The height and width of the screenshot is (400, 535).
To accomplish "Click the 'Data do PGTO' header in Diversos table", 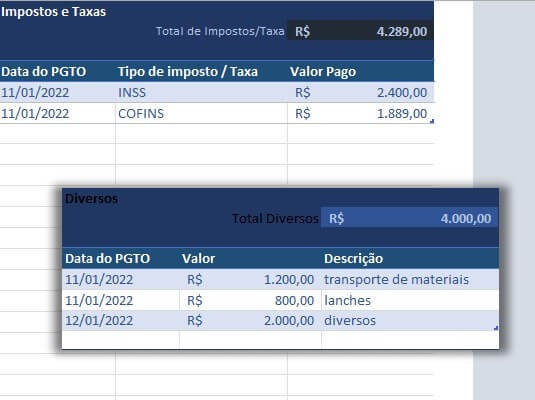I will [107, 259].
